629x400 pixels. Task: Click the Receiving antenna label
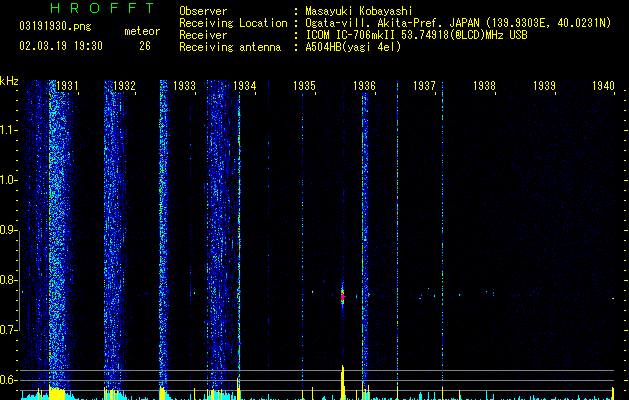[230, 47]
